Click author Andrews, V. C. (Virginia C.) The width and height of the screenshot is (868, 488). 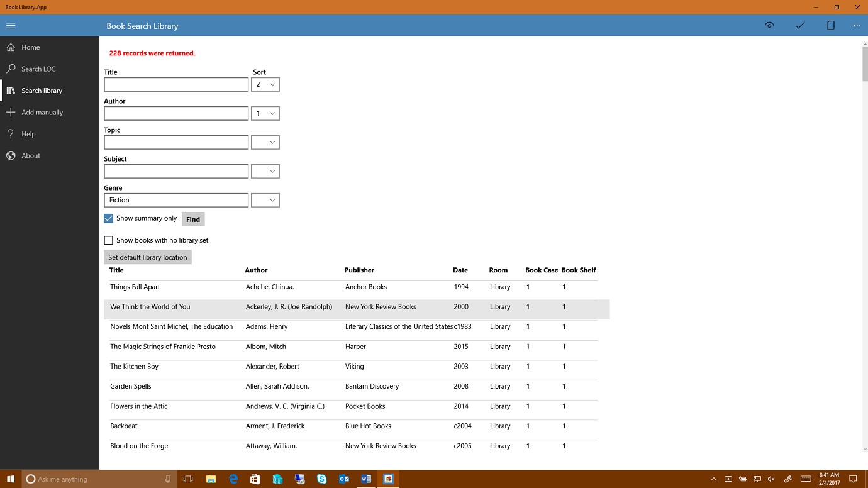(x=285, y=406)
